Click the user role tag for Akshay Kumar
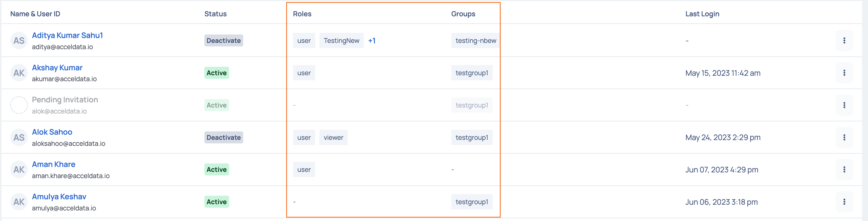Screen dimensions: 868x221 [304, 73]
